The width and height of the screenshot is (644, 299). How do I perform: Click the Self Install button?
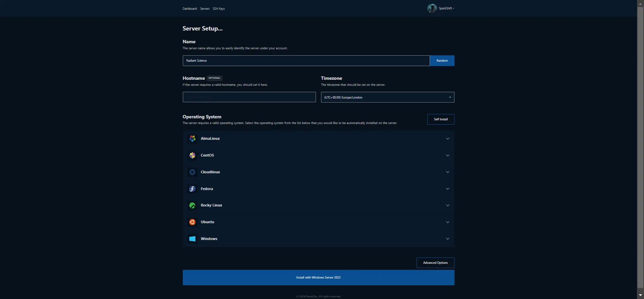coord(440,119)
